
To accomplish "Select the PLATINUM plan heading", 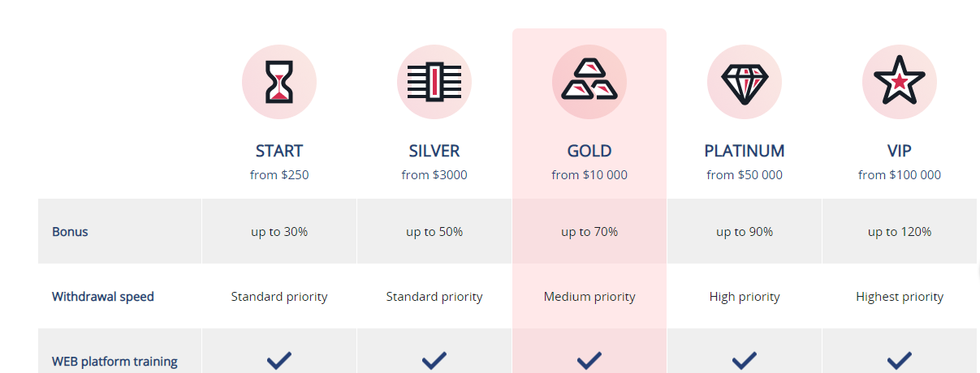I will [745, 151].
